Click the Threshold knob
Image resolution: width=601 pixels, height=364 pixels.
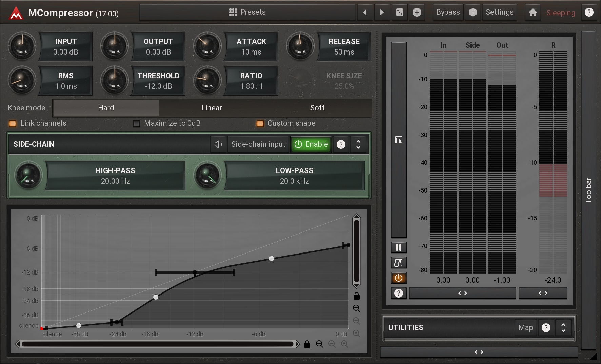pos(115,80)
